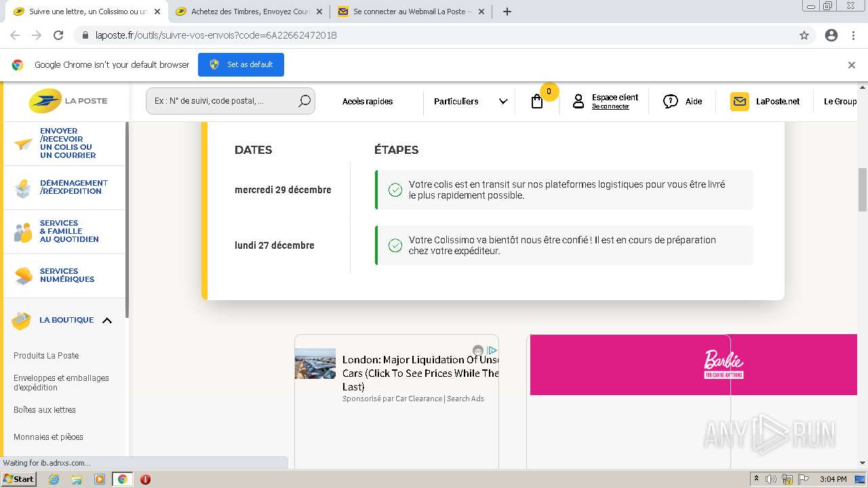Open Chrome three-dot menu

click(x=853, y=35)
